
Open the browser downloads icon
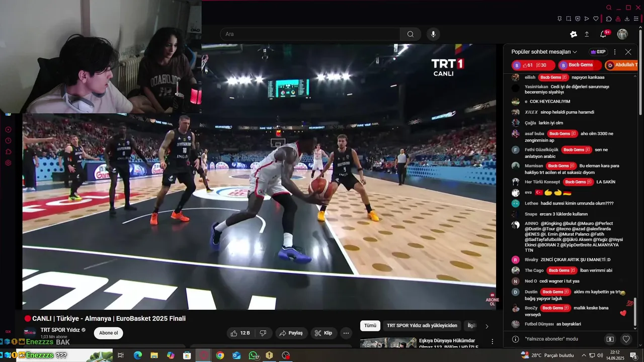[x=627, y=19]
